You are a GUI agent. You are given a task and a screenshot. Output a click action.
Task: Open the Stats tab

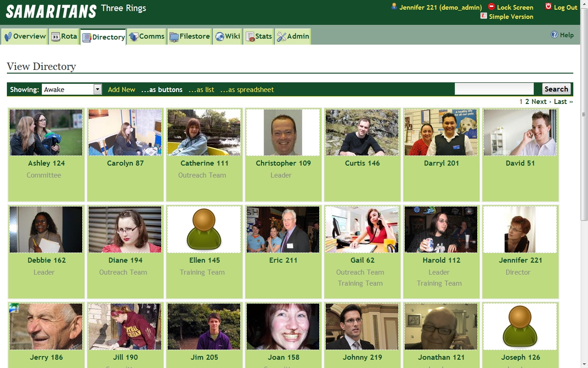tap(259, 36)
